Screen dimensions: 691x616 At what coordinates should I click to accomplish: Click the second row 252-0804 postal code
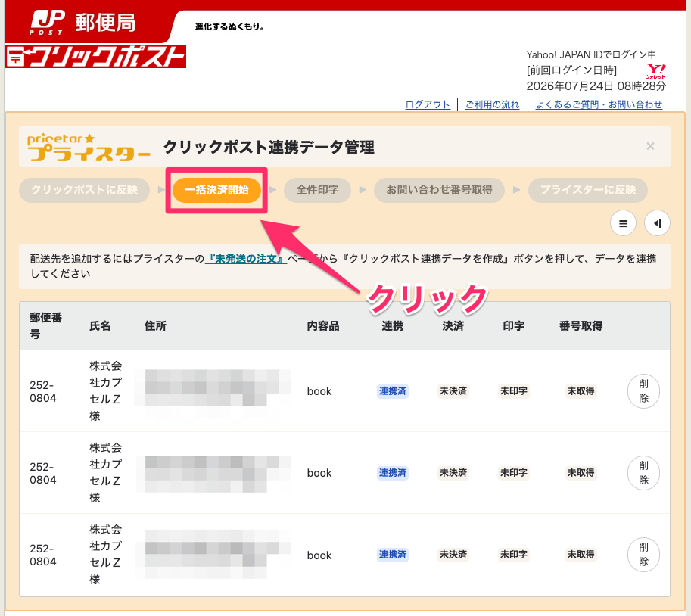point(42,473)
